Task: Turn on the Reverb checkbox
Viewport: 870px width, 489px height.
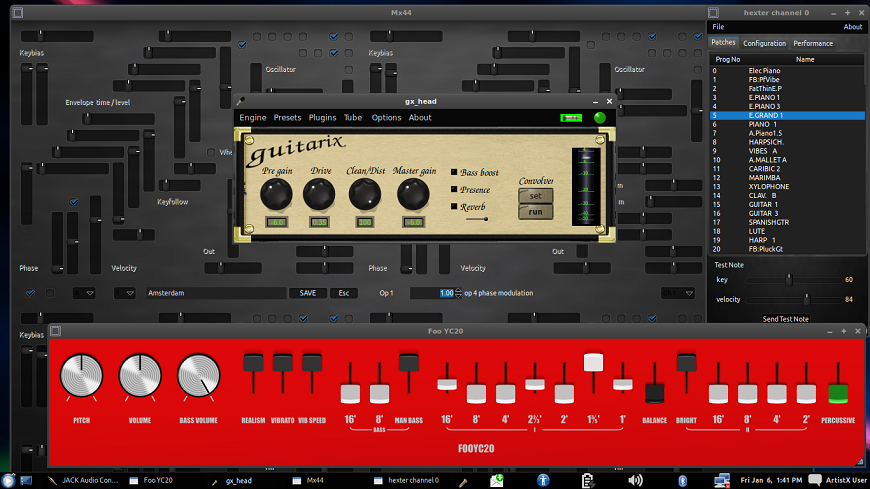Action: (x=455, y=206)
